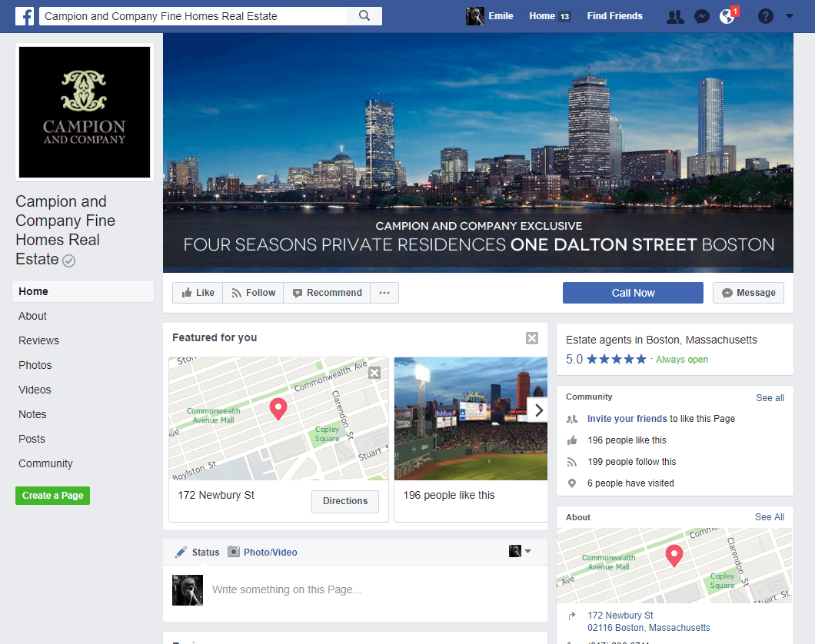Advance featured carousel with right chevron
The image size is (815, 644).
(538, 410)
